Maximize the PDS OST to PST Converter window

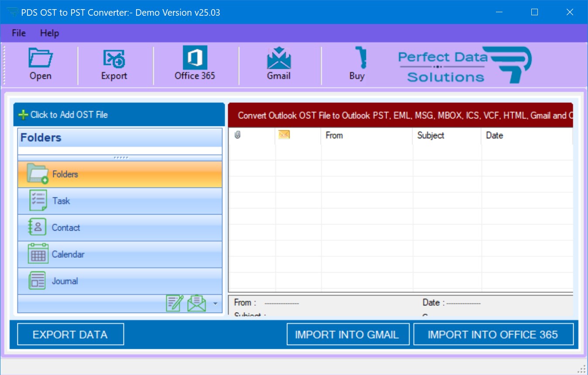tap(534, 12)
